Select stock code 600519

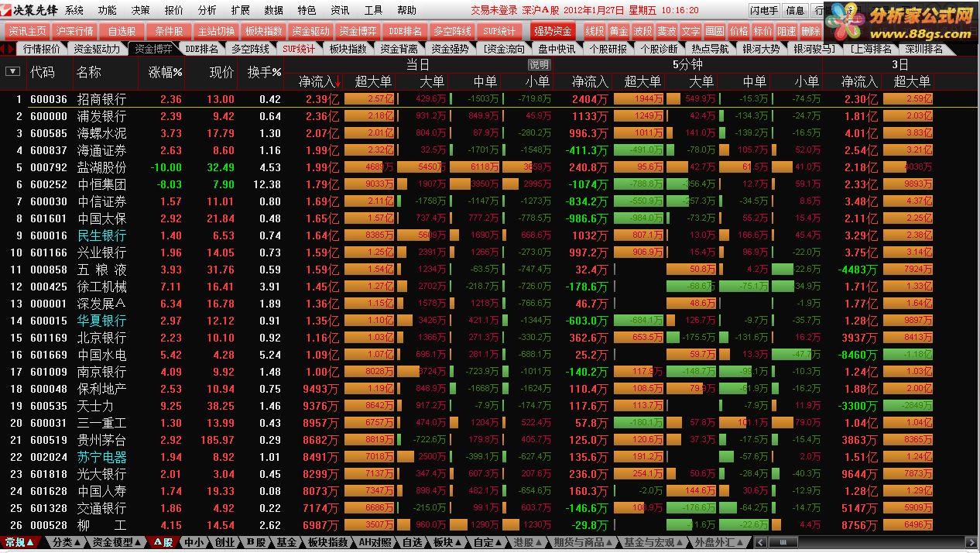(48, 440)
